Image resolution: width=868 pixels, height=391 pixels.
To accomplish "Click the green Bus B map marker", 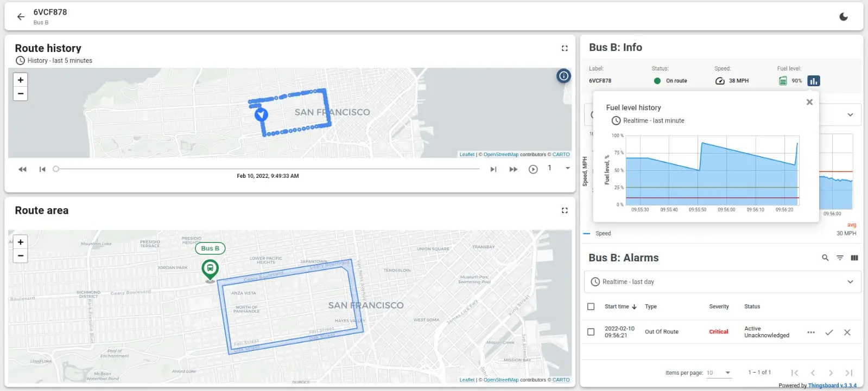I will click(210, 270).
